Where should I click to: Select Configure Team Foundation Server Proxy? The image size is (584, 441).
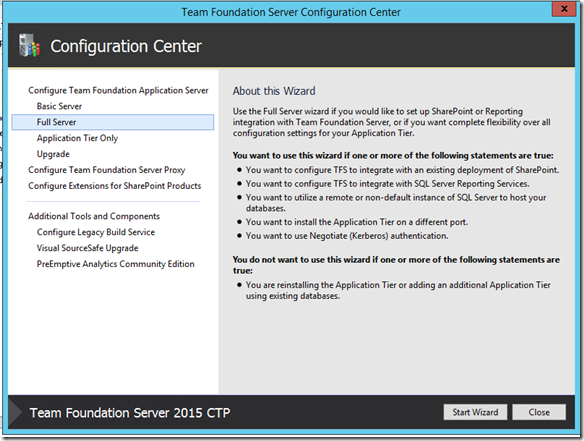107,170
